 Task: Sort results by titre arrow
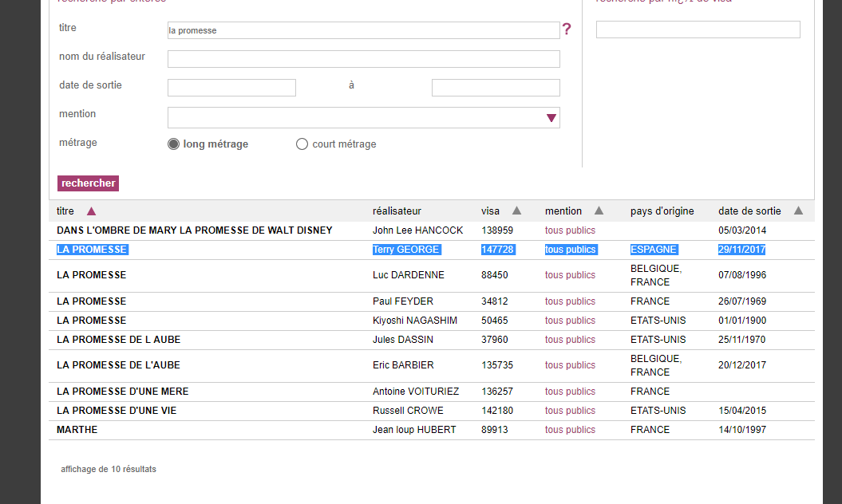click(x=91, y=211)
